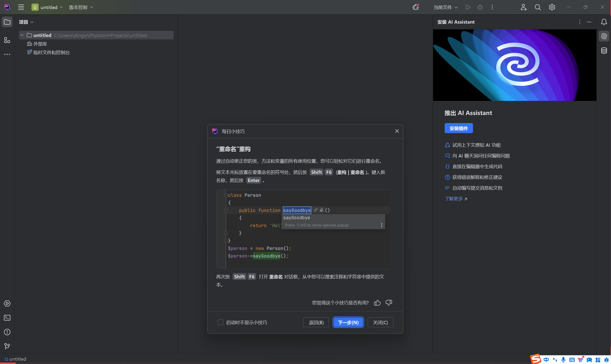Enable 启动时不显示小技巧 checkbox
611x364 pixels.
tap(220, 322)
